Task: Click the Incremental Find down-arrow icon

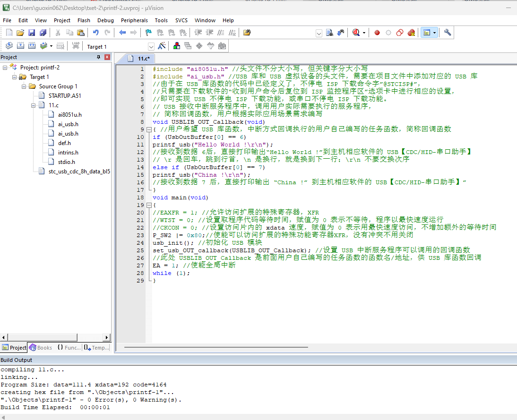Action: click(341, 33)
